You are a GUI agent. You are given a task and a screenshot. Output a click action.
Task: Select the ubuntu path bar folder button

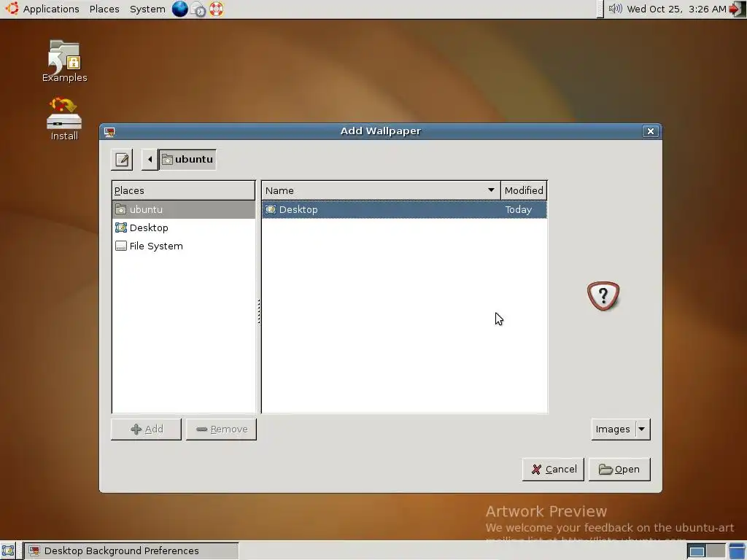187,159
